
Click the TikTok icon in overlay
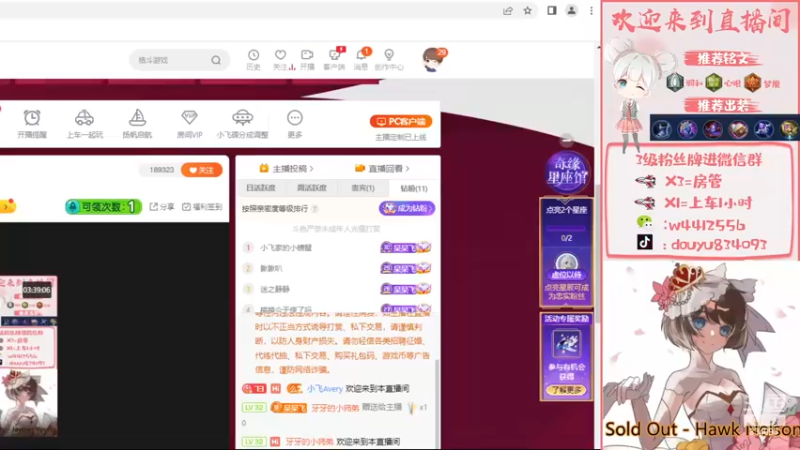coord(645,242)
